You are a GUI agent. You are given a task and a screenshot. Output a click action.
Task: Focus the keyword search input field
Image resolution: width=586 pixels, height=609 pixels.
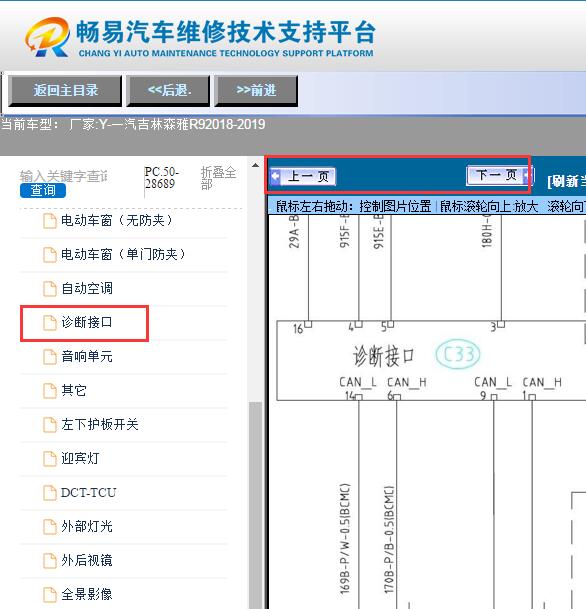(64, 176)
